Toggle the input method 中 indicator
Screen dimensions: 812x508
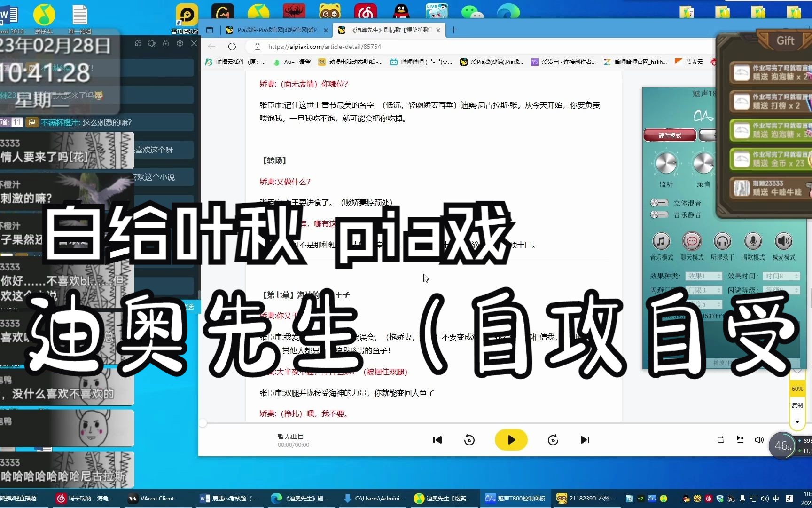click(x=776, y=499)
